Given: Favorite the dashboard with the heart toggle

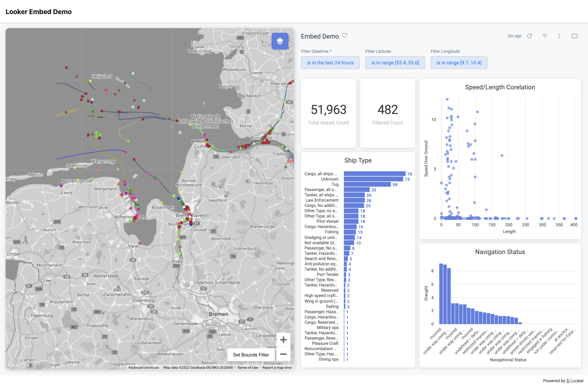Looking at the screenshot, I should (x=344, y=36).
